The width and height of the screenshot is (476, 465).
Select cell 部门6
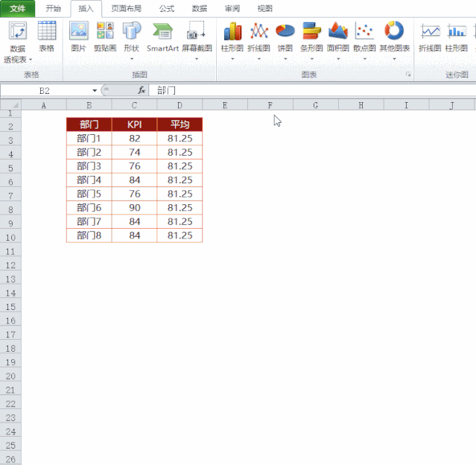pyautogui.click(x=89, y=208)
